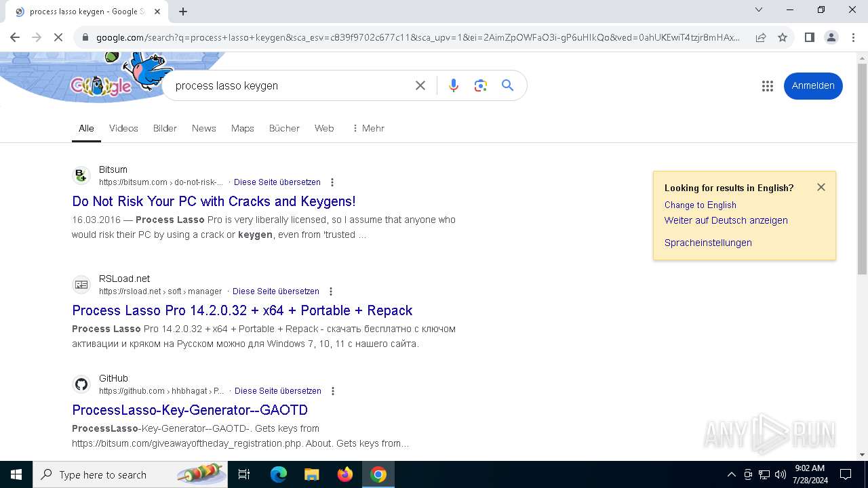Launch Firefox from taskbar
Viewport: 868px width, 488px height.
pos(345,474)
